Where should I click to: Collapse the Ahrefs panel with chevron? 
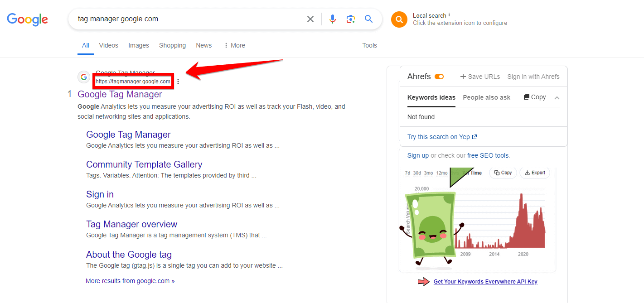pyautogui.click(x=557, y=98)
